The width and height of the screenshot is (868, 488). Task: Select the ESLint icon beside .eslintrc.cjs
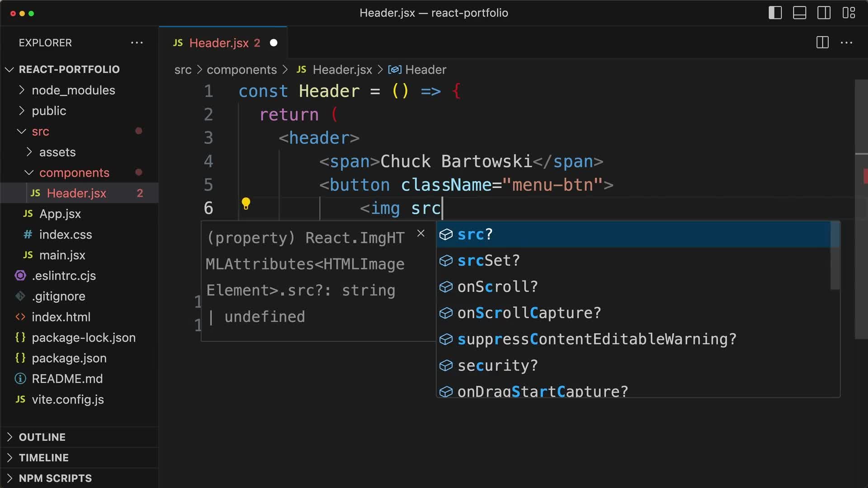(x=20, y=276)
